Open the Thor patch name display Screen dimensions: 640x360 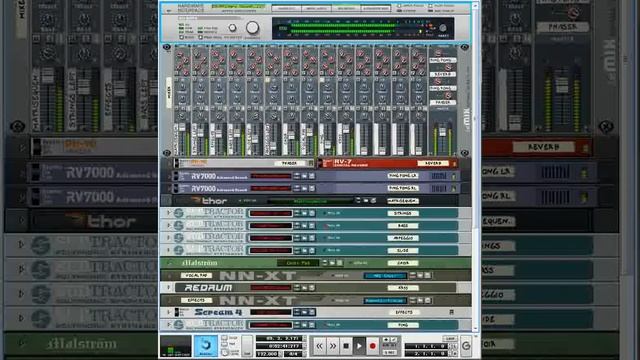[310, 200]
